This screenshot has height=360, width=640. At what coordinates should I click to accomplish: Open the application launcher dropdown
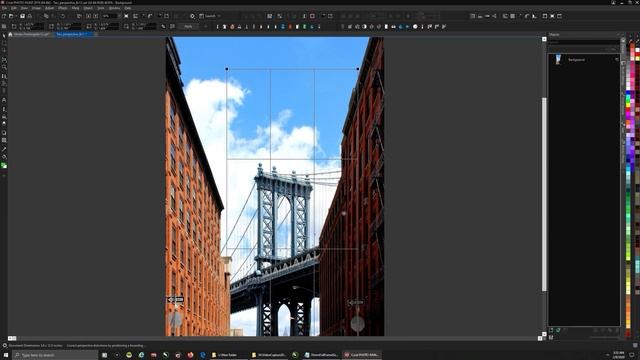click(x=211, y=16)
